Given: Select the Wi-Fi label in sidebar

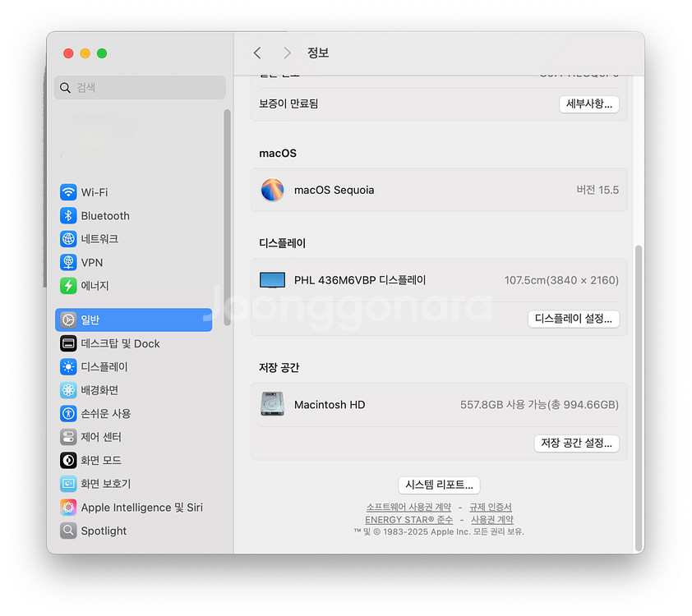Looking at the screenshot, I should tap(95, 192).
